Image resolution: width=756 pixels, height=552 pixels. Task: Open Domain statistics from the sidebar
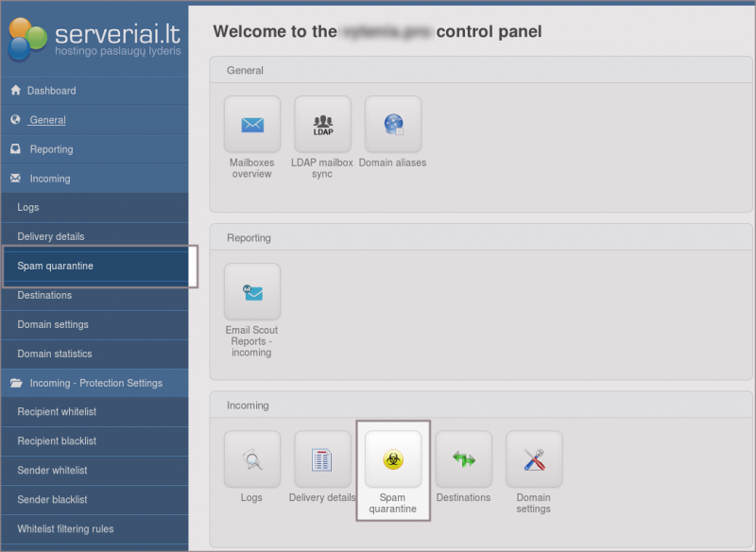[55, 354]
